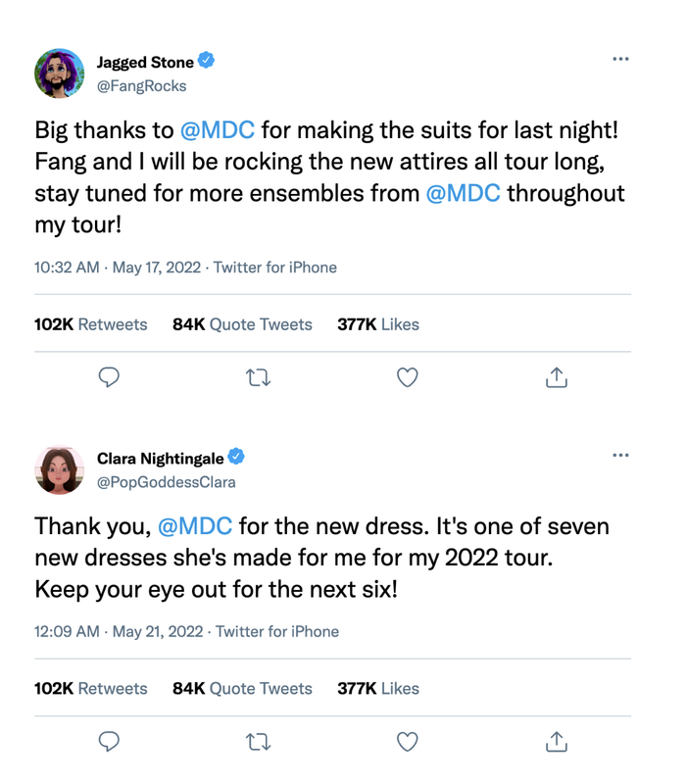Retweet Jagged Stone's tweet
The image size is (687, 784).
tap(259, 377)
